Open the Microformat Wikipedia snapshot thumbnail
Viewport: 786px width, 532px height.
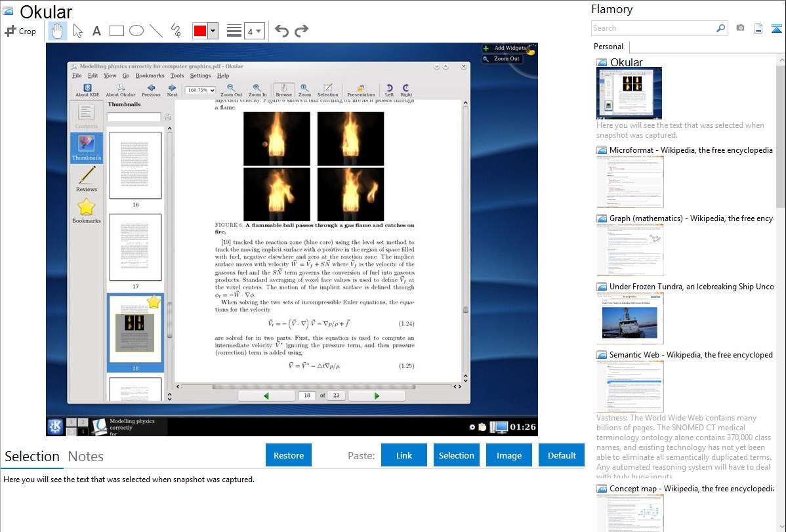[x=630, y=182]
